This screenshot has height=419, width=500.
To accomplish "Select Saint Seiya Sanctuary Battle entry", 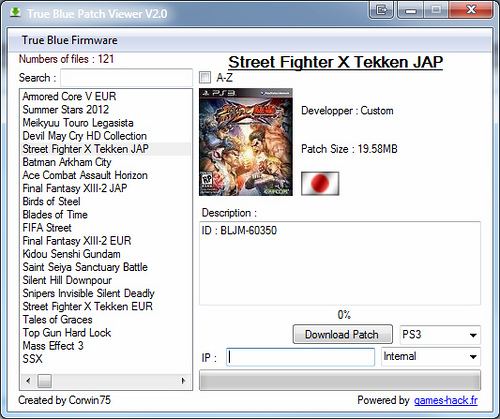I will coord(106,267).
